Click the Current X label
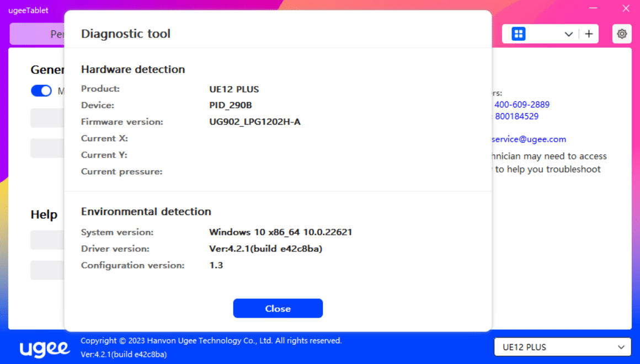 point(104,138)
